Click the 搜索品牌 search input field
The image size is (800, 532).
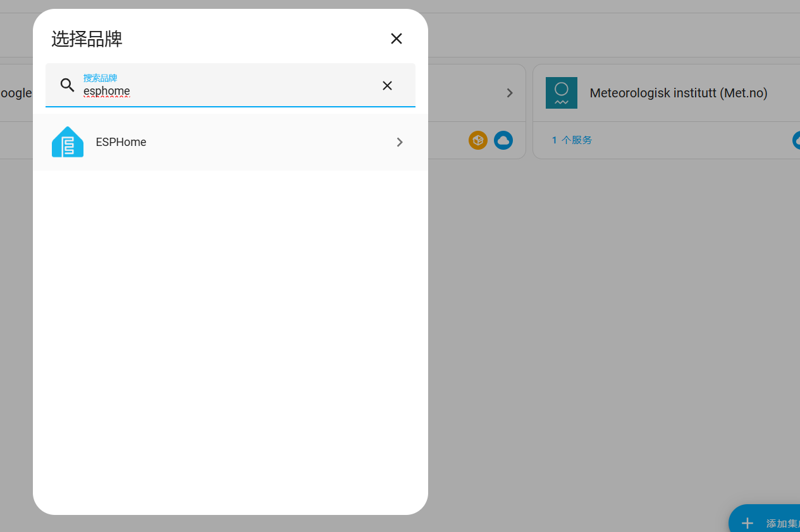230,85
